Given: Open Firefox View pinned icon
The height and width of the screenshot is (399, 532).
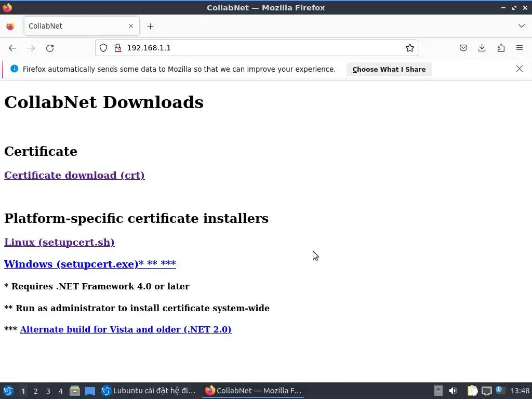Looking at the screenshot, I should [x=10, y=26].
